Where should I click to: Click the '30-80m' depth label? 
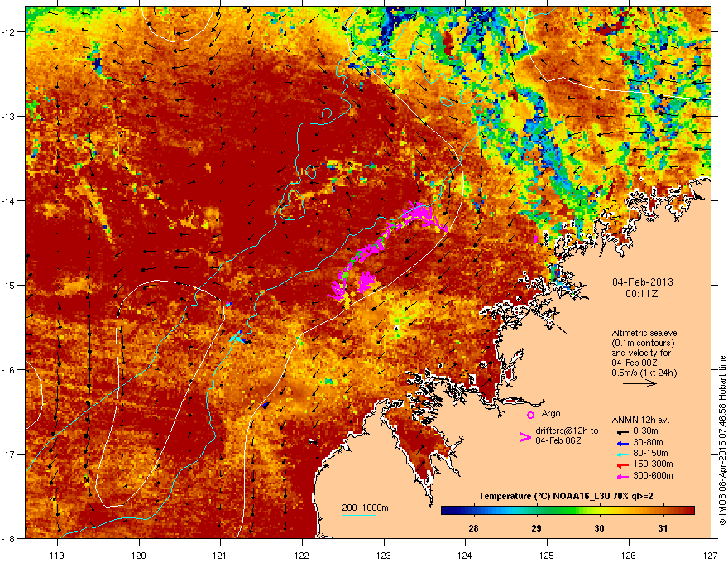click(x=648, y=443)
